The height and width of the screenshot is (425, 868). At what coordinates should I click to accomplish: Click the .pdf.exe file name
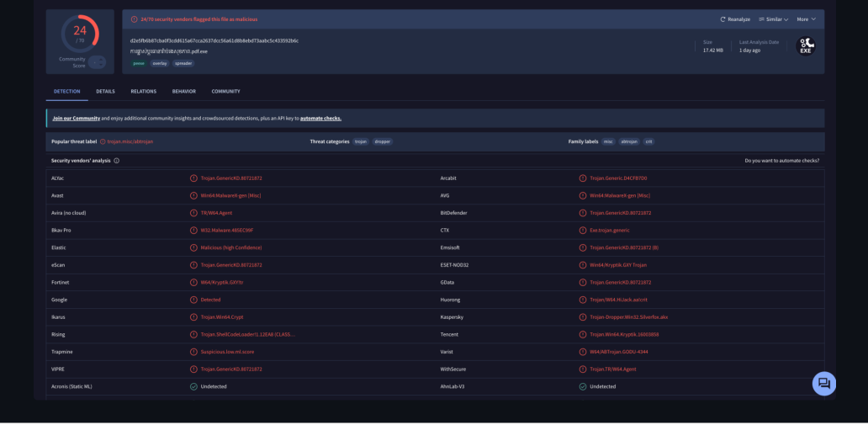tap(169, 51)
